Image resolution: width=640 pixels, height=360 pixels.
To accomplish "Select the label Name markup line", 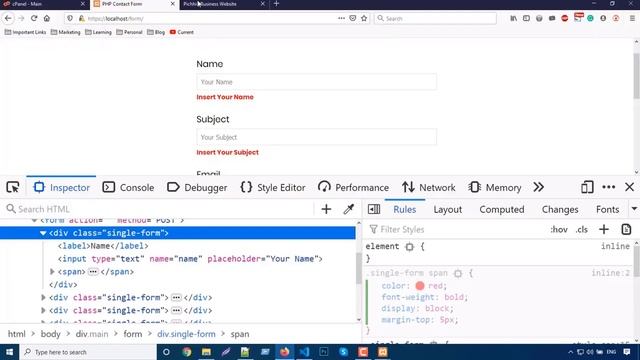I will coord(103,246).
